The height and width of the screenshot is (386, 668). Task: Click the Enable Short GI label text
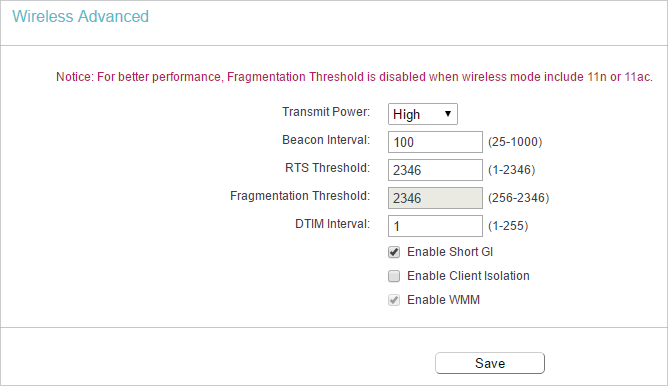pos(450,252)
